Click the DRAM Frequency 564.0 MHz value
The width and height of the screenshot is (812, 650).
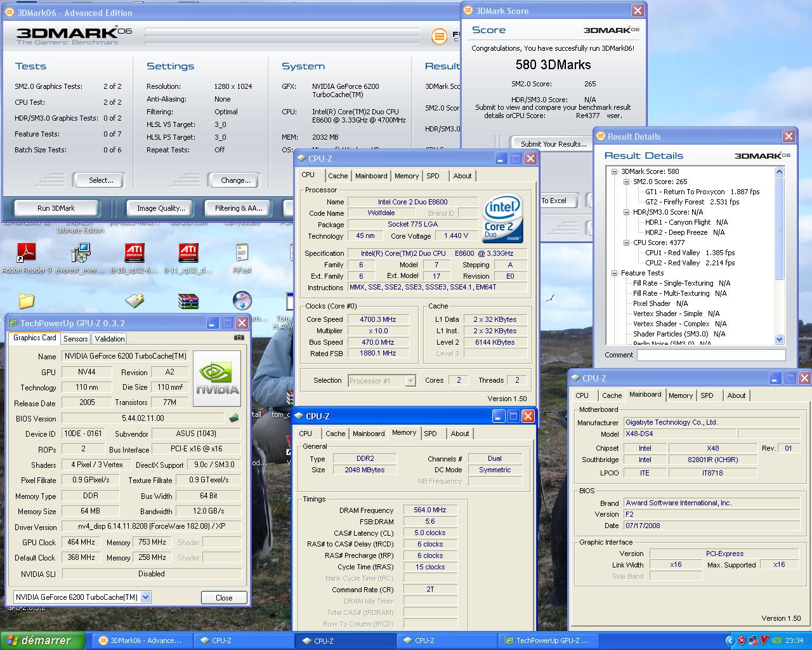point(429,510)
